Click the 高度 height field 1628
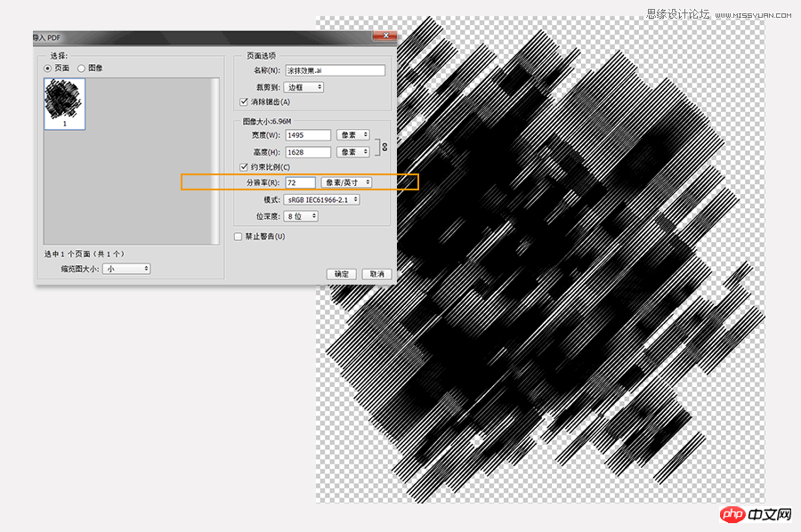801x532 pixels. coord(308,152)
